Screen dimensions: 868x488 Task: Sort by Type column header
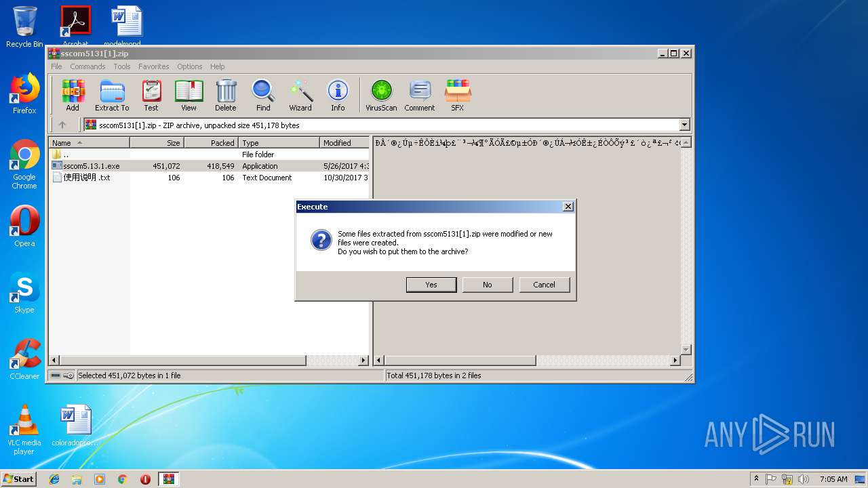point(279,143)
